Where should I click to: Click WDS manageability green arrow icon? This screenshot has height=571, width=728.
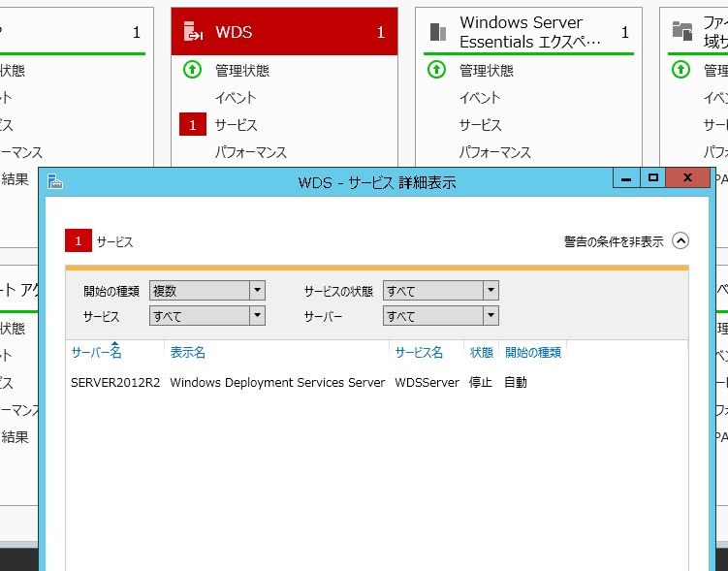click(x=192, y=70)
